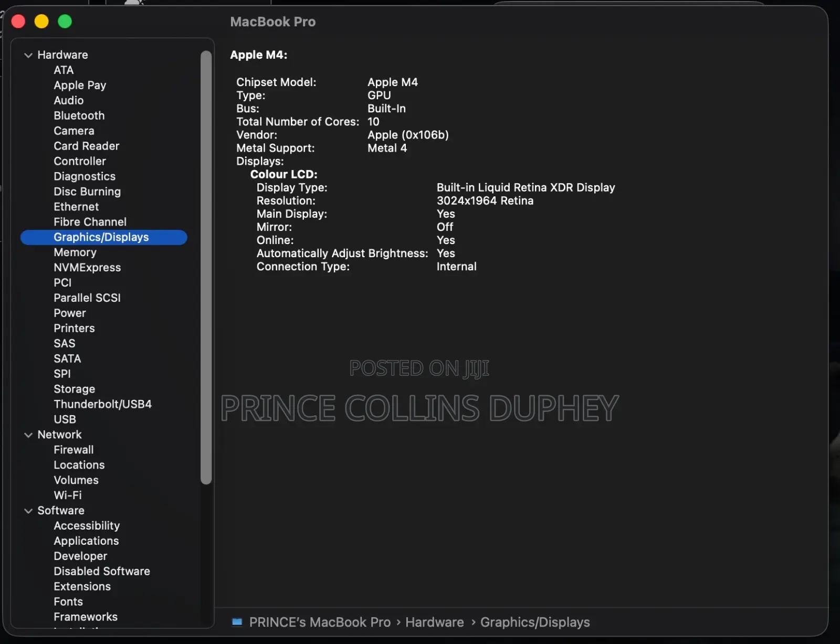Screen dimensions: 840x644
Task: Select Fibre Channel entry
Action: point(90,222)
